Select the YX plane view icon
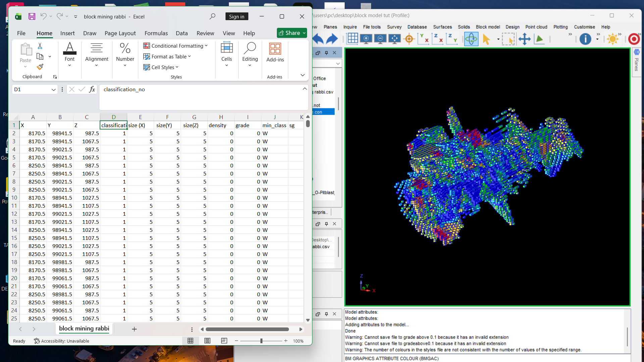This screenshot has height=362, width=644. tap(424, 39)
